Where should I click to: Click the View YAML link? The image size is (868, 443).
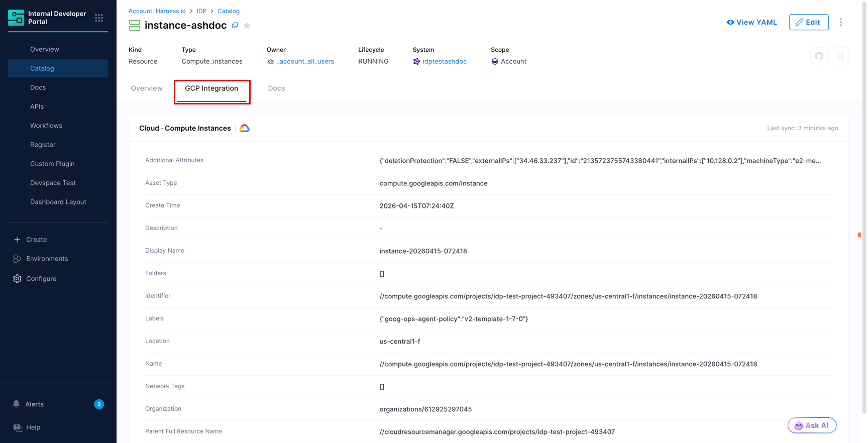751,22
